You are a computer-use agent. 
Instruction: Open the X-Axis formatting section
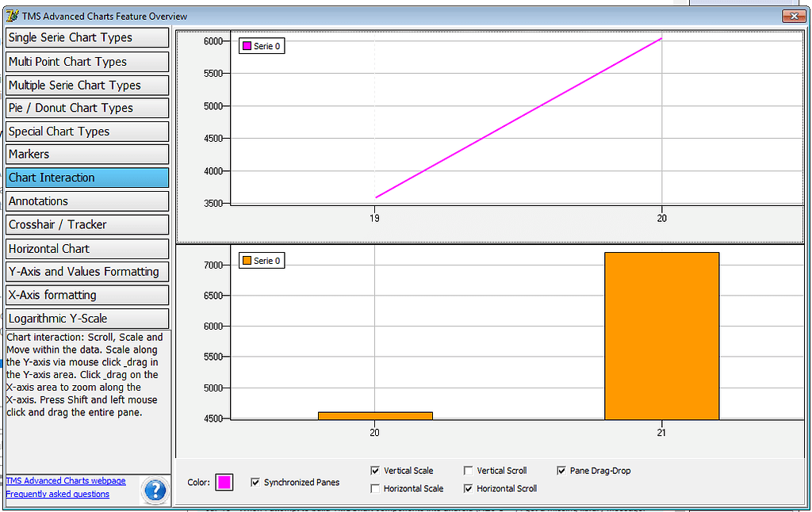(87, 294)
